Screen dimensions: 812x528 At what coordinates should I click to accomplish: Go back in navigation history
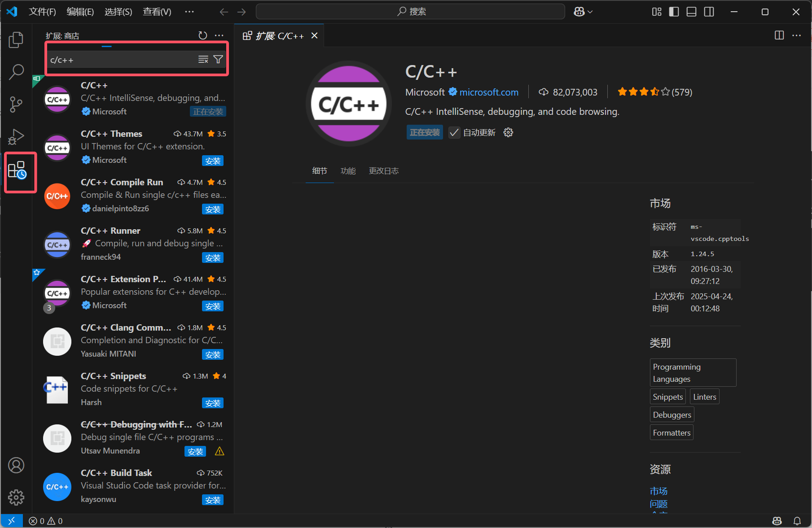[224, 12]
